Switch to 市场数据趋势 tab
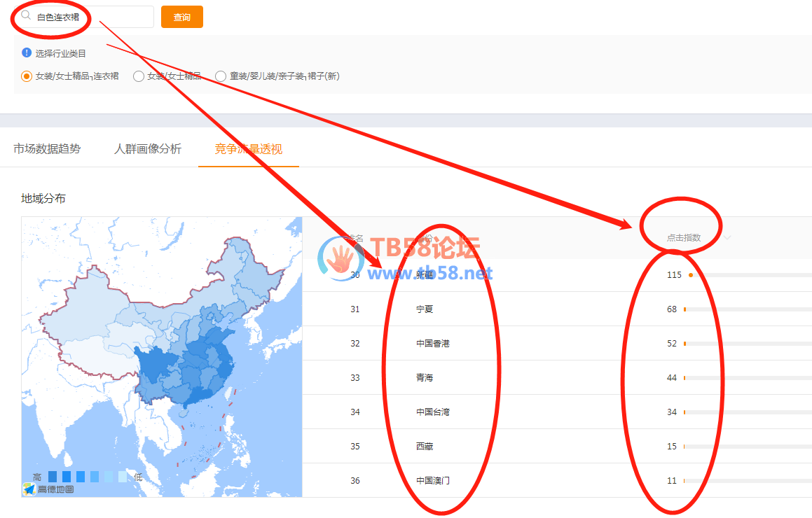The image size is (812, 518). click(47, 148)
